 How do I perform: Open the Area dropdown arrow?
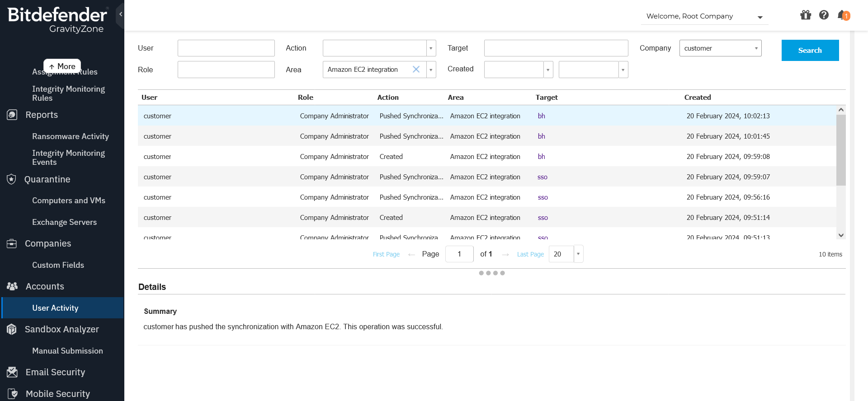431,70
